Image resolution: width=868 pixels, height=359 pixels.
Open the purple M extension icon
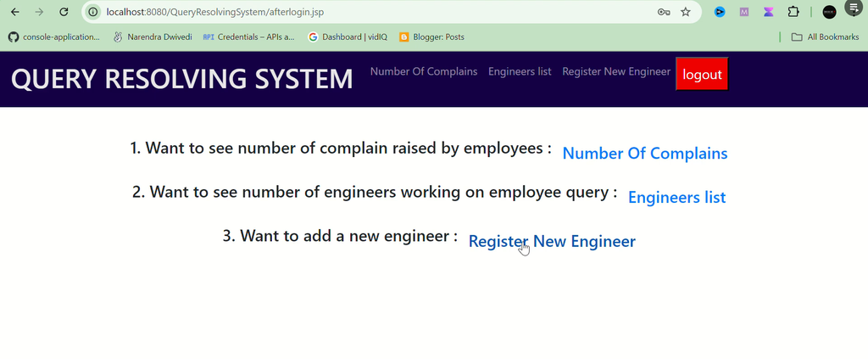744,12
